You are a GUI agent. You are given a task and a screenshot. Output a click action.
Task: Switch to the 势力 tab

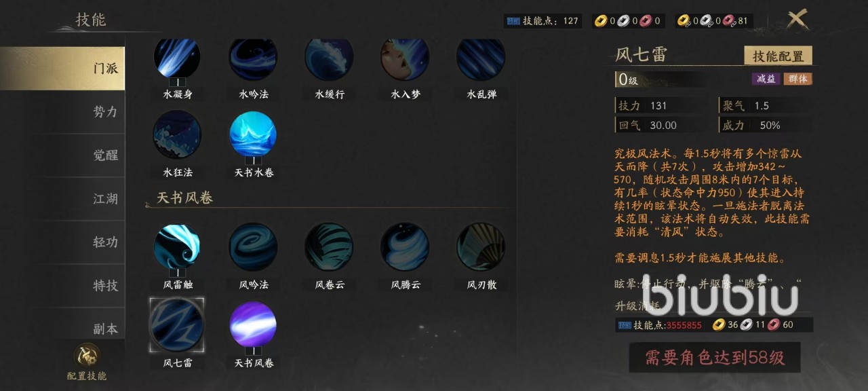click(x=62, y=112)
